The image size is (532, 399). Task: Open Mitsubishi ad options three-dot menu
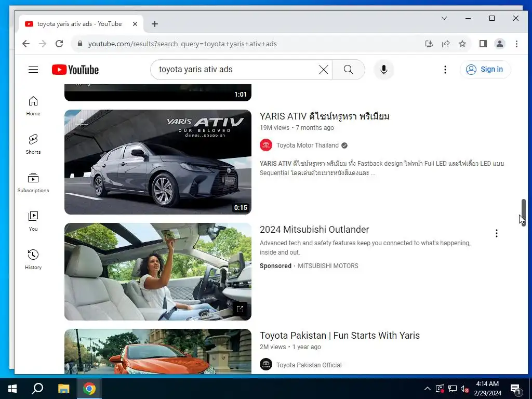click(x=496, y=233)
